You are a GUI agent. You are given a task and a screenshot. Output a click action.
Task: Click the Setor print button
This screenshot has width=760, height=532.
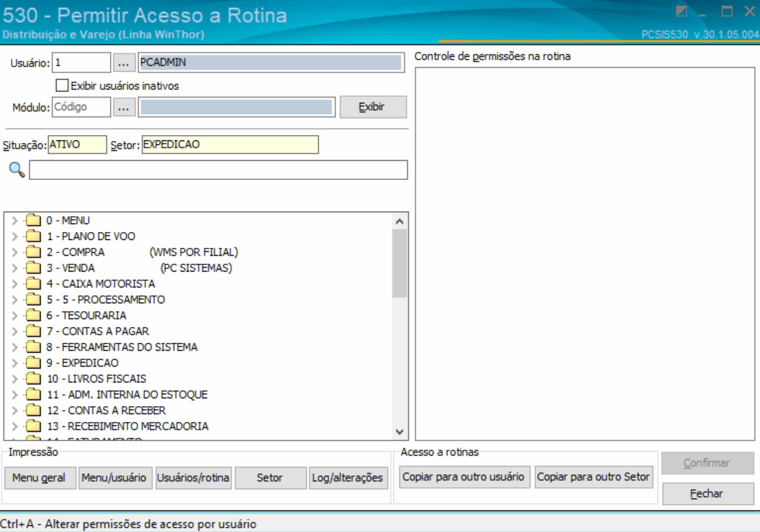[x=270, y=478]
